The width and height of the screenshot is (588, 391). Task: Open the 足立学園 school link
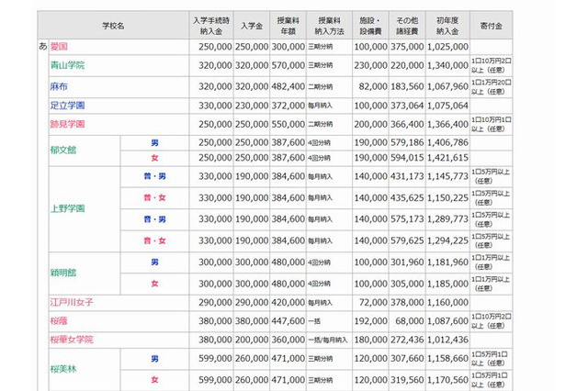tap(67, 106)
